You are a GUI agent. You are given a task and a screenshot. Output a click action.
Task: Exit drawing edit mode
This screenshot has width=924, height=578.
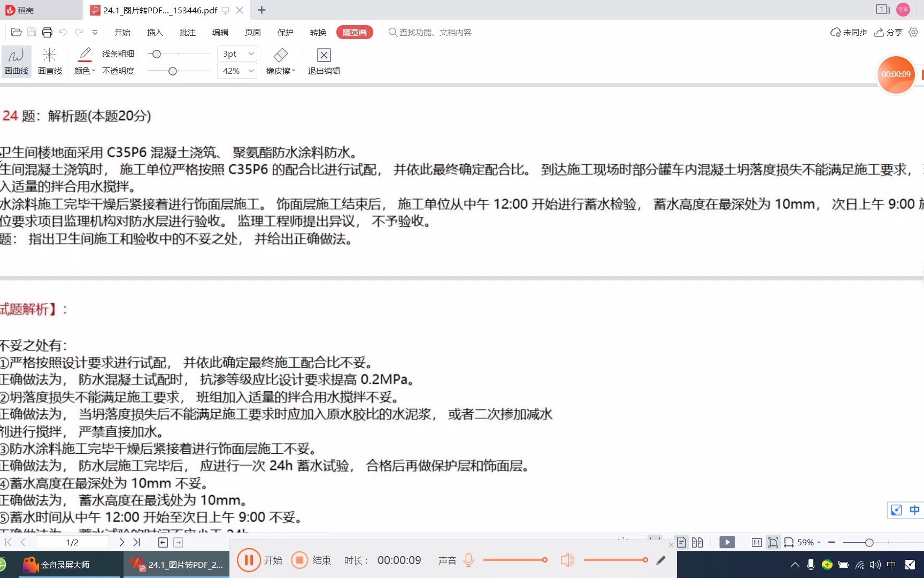pos(324,61)
